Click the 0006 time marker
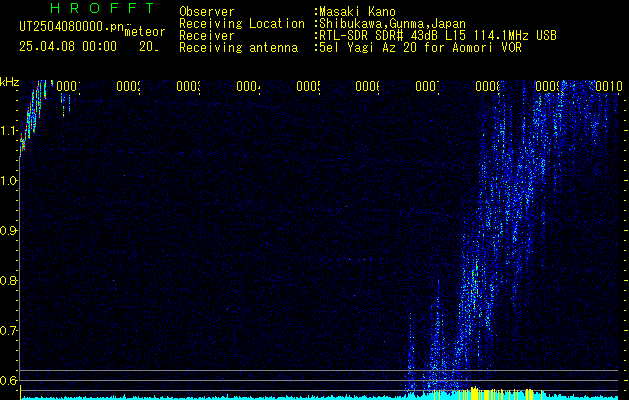 coord(368,86)
